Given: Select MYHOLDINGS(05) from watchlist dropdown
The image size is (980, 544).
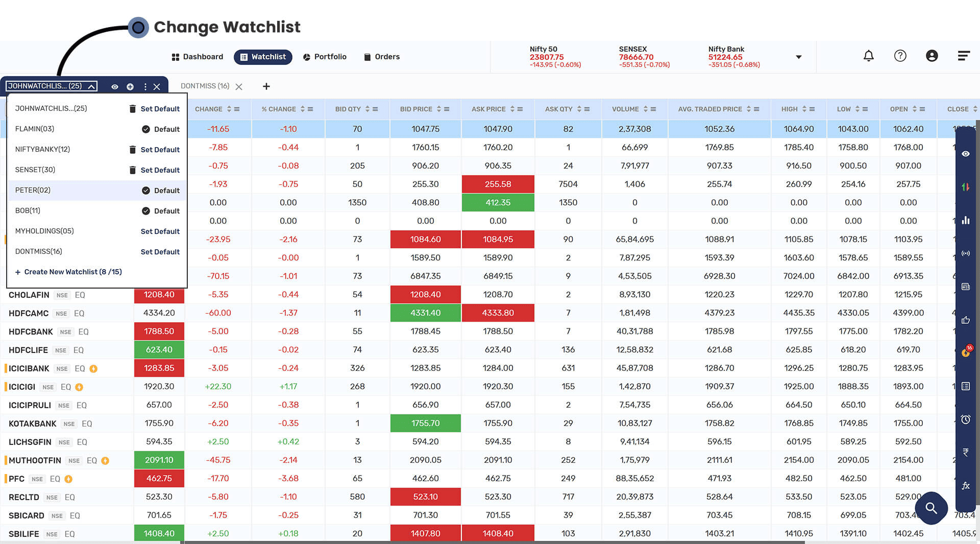Looking at the screenshot, I should (44, 231).
